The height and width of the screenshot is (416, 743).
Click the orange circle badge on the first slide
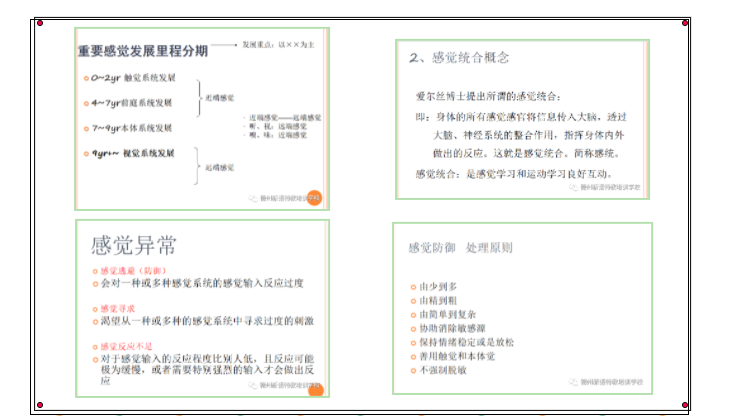[313, 198]
